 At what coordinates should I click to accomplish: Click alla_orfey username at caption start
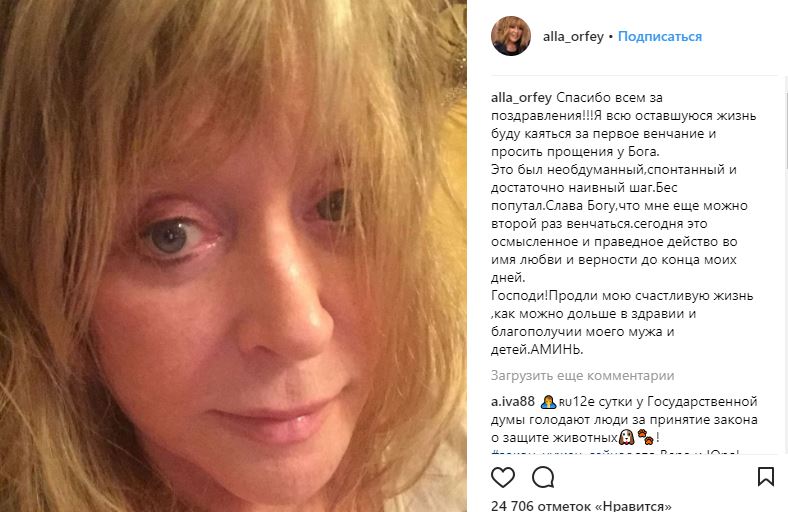point(521,97)
